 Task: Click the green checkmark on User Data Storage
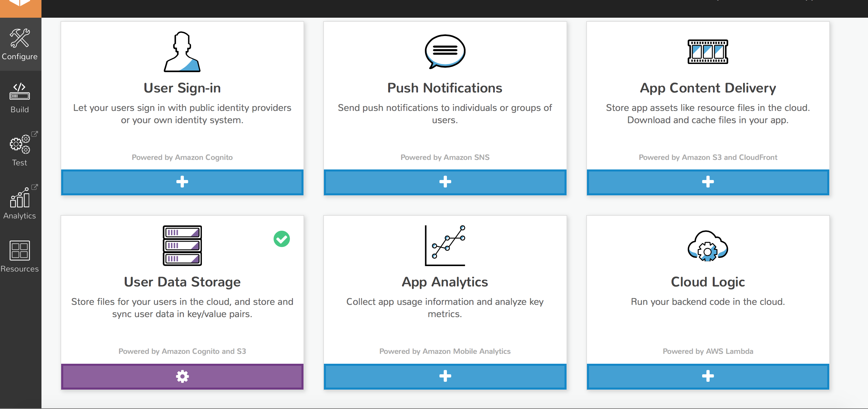[x=281, y=239]
